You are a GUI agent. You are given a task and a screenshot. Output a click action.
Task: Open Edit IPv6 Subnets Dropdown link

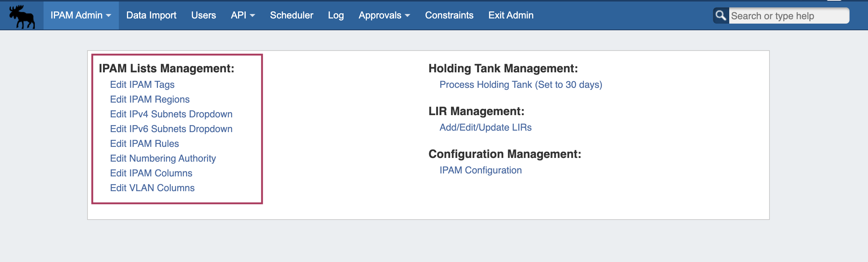pos(171,129)
